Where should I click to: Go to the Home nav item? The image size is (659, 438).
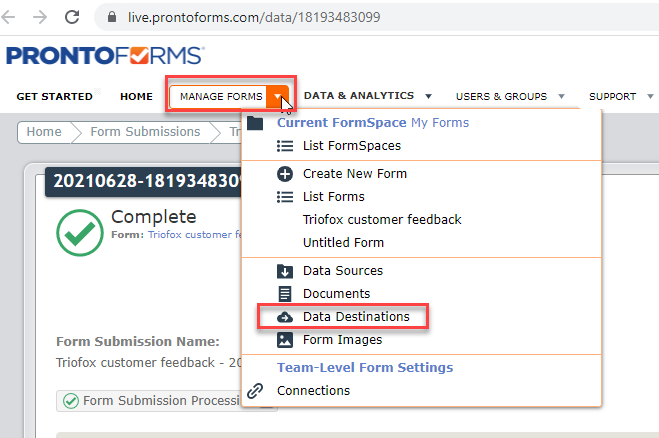[x=136, y=96]
